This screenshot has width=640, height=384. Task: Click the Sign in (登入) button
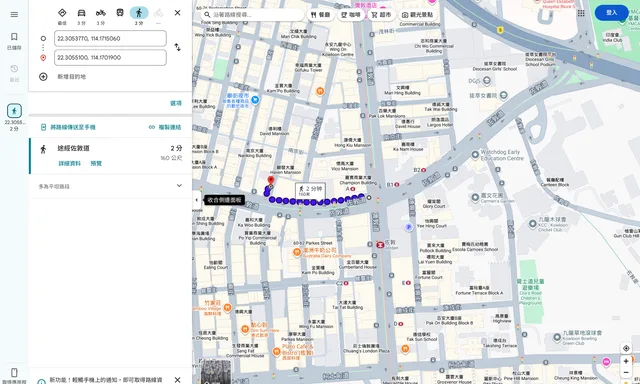pos(611,13)
